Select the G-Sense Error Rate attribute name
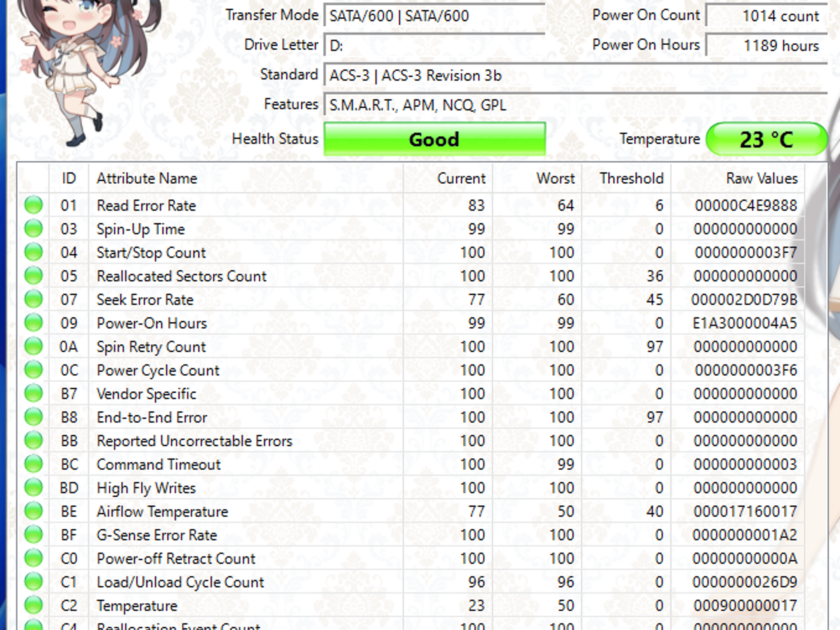Viewport: 840px width, 630px height. (157, 535)
